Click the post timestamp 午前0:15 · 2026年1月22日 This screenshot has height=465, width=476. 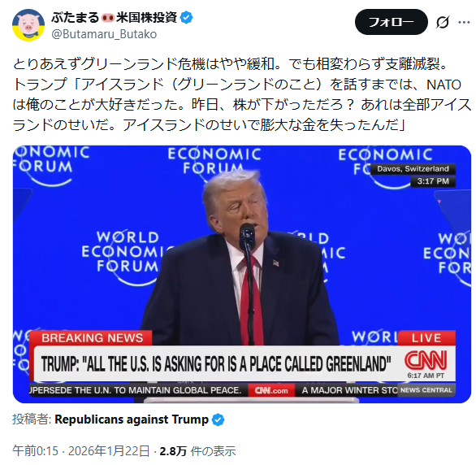pyautogui.click(x=81, y=451)
